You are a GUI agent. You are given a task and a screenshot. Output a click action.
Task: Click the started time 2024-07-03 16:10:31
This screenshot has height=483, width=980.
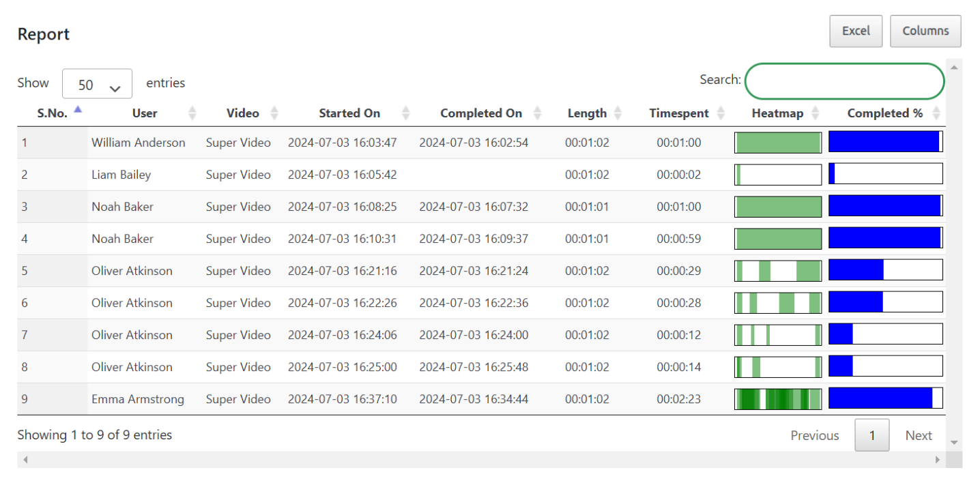point(343,239)
